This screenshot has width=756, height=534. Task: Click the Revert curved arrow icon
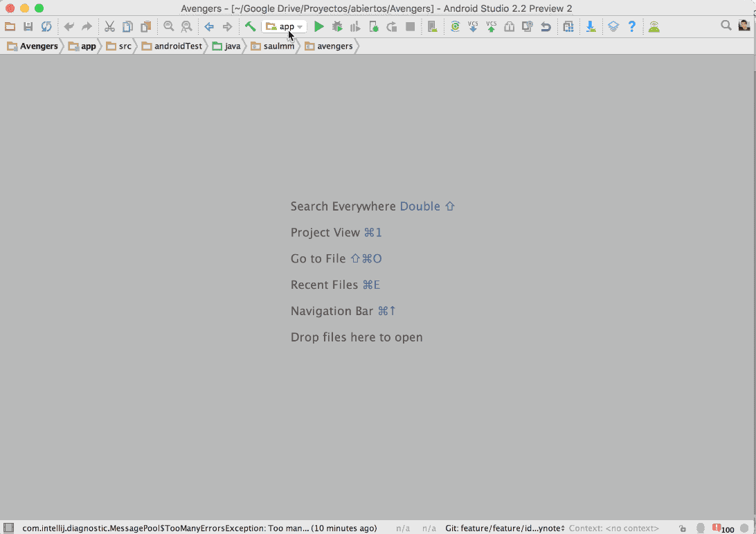(x=546, y=26)
